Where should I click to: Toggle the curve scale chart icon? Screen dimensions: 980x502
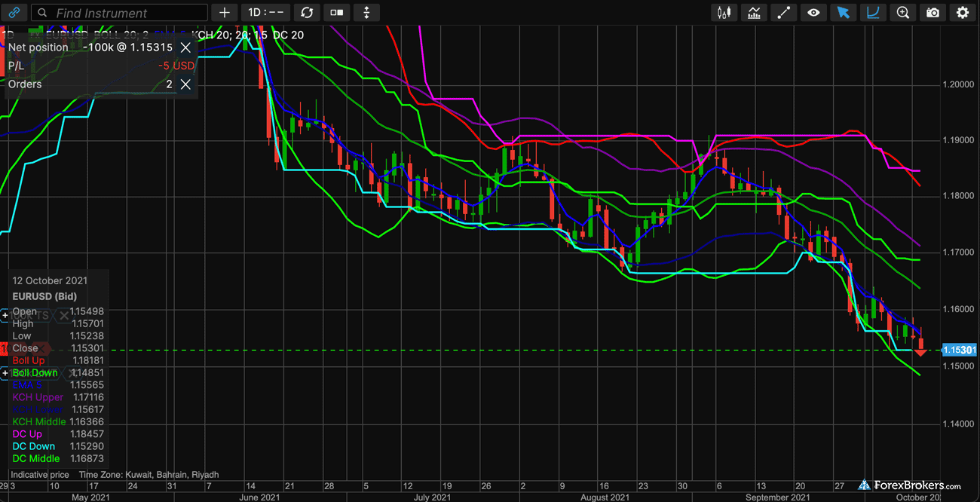[x=873, y=13]
